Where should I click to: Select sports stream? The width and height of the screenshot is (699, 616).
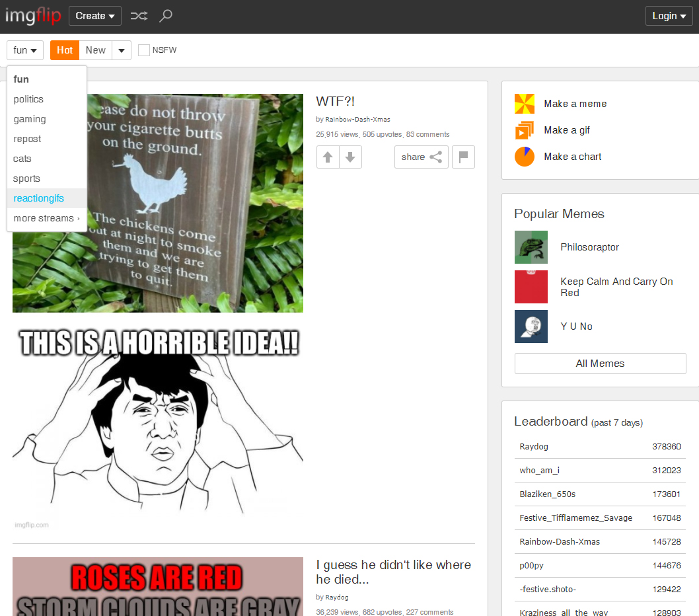click(x=47, y=178)
